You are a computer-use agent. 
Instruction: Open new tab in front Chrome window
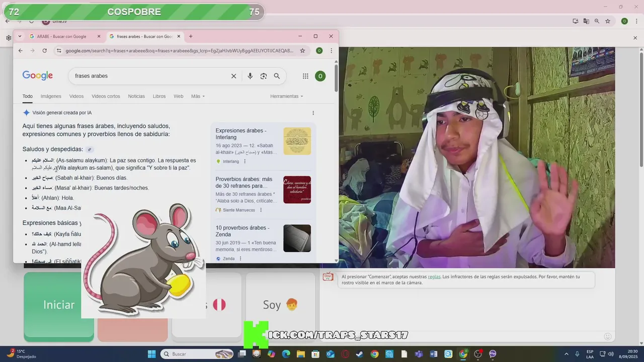191,36
